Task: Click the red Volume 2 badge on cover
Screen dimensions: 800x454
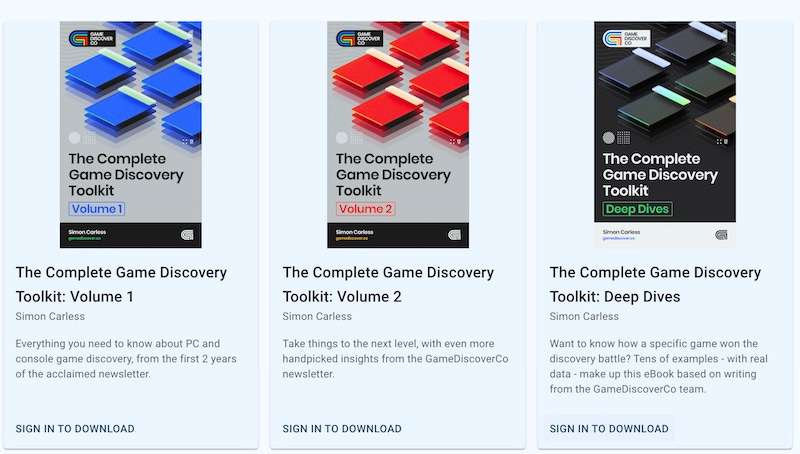Action: pos(365,209)
